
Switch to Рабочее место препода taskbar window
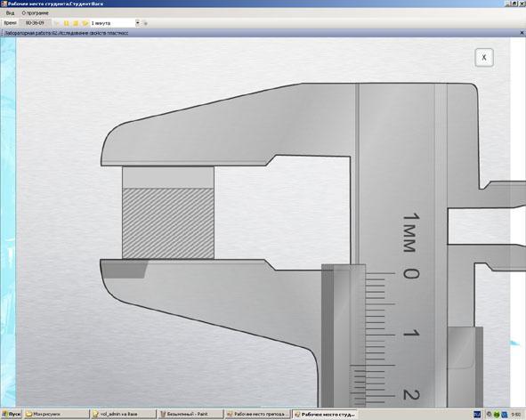click(x=258, y=415)
